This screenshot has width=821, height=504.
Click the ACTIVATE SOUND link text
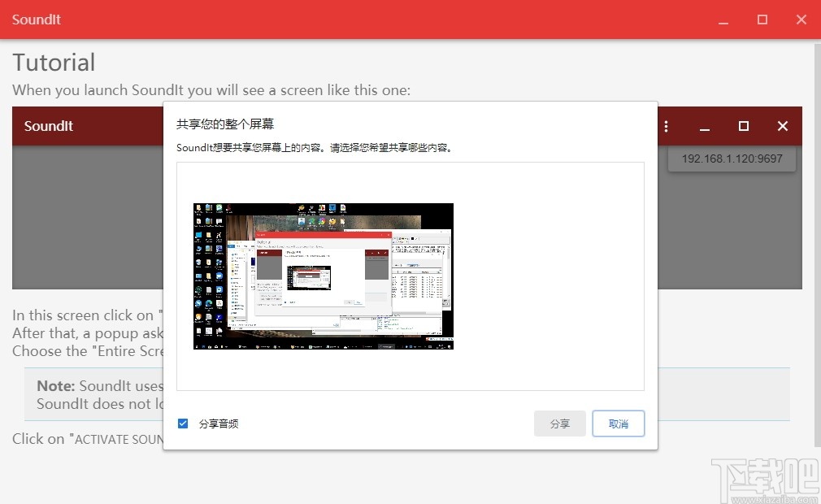coord(89,439)
